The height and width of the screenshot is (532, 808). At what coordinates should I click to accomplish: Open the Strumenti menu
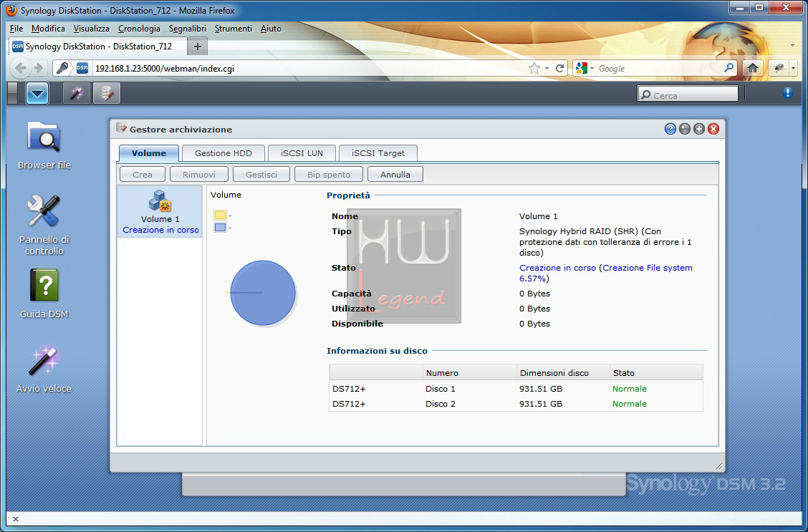[x=234, y=29]
